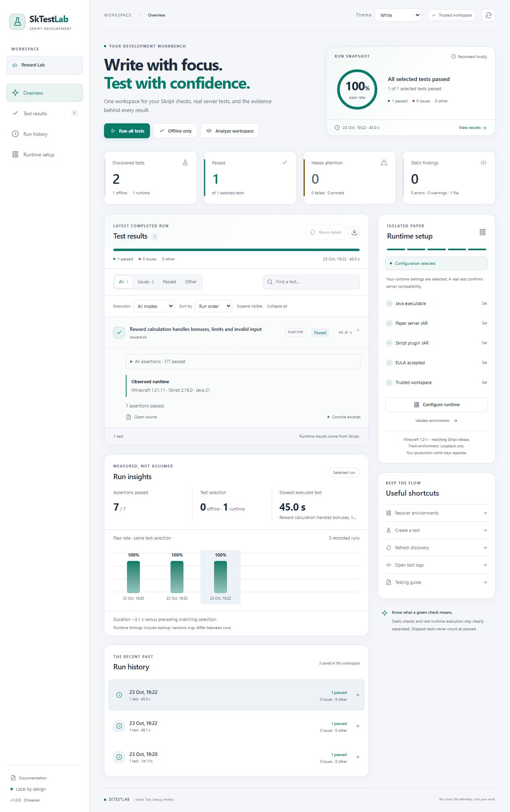Click Expand visible
510x812 pixels.
[250, 306]
